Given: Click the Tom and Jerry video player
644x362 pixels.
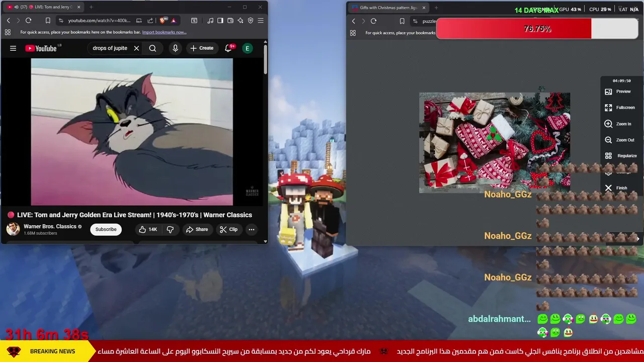Looking at the screenshot, I should [x=132, y=132].
